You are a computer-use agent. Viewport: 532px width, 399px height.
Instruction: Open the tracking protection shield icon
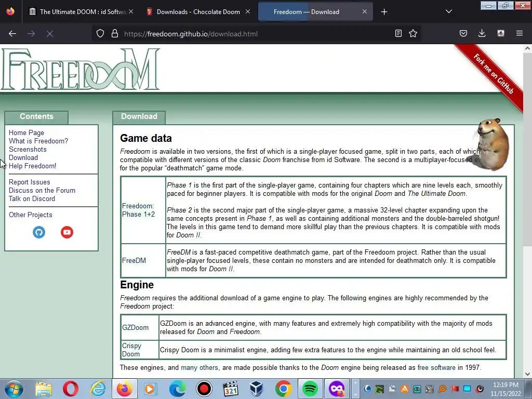click(x=100, y=34)
